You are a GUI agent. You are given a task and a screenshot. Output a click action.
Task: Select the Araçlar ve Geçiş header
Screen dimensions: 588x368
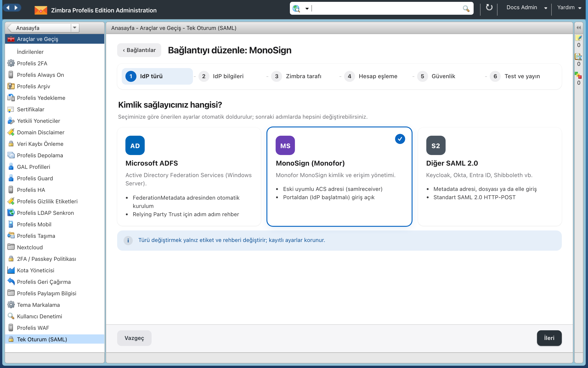[55, 39]
